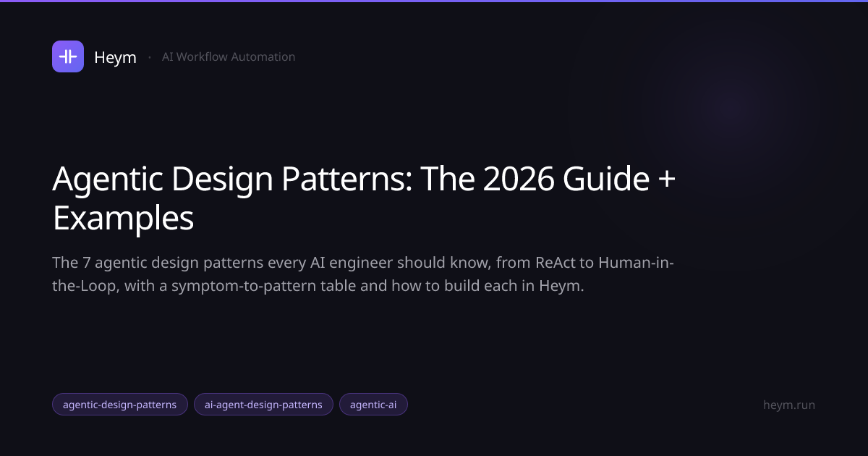868x456 pixels.
Task: Click the purple Heym logo icon
Action: coord(68,56)
